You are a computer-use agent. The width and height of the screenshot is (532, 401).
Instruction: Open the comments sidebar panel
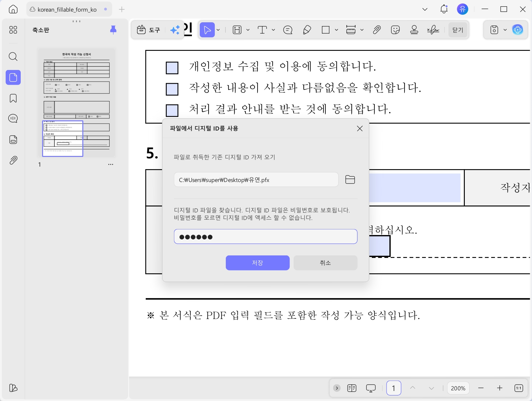tap(13, 119)
